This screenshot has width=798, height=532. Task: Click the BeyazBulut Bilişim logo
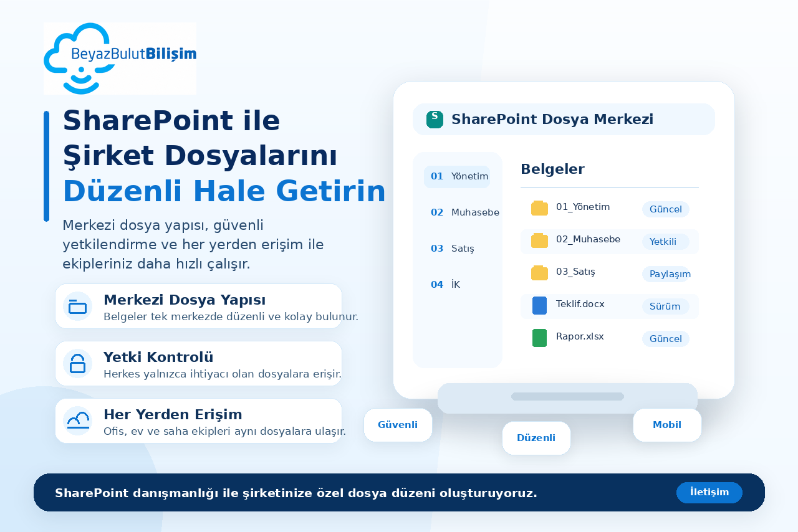(x=120, y=59)
